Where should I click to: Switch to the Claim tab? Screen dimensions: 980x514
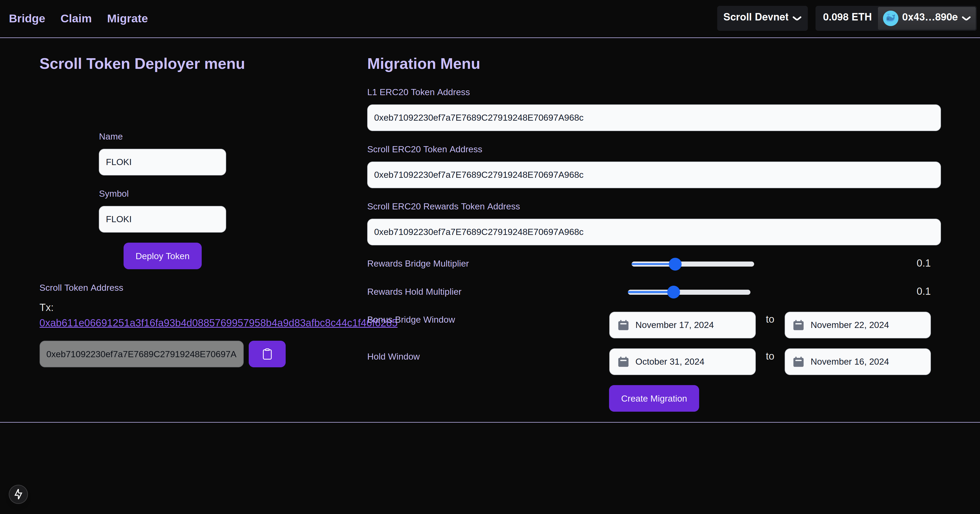76,18
